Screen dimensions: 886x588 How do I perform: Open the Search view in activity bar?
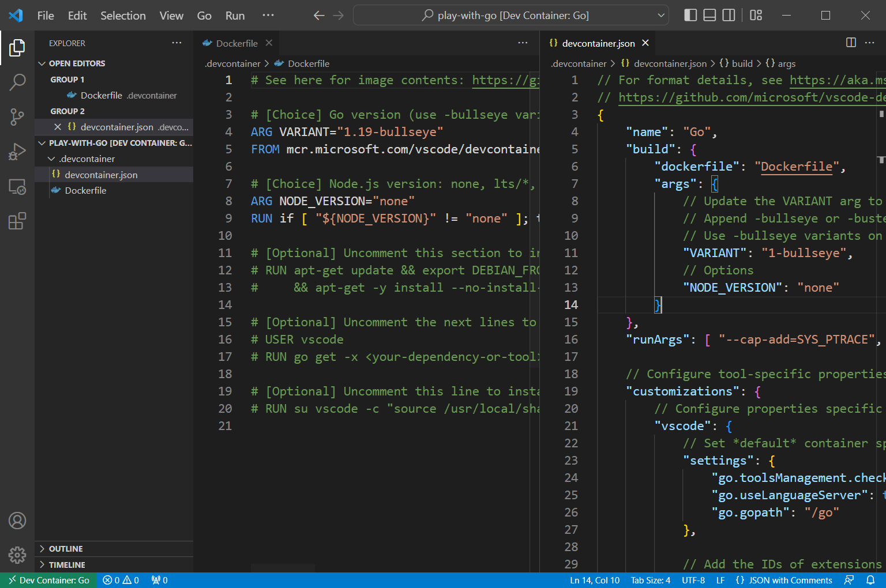point(17,82)
